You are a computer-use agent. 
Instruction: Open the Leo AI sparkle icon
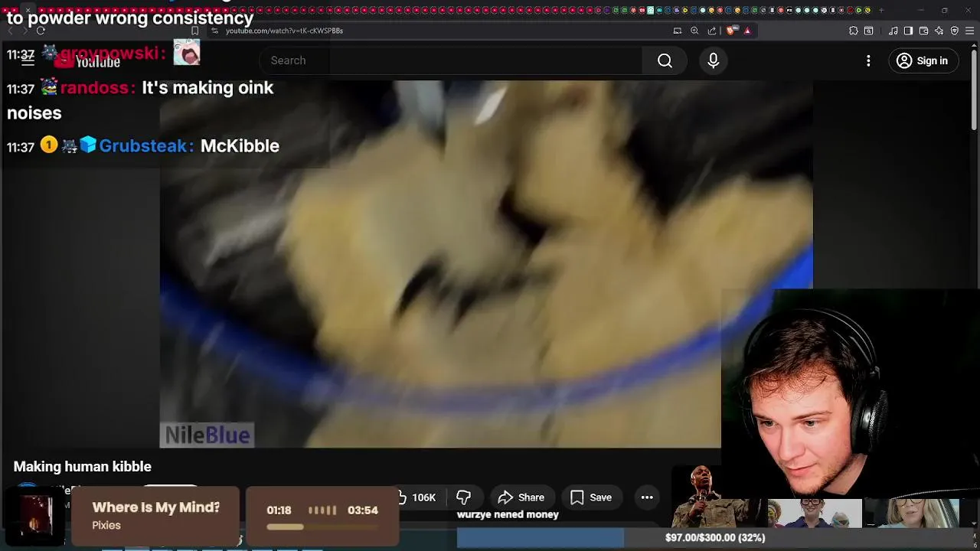939,31
